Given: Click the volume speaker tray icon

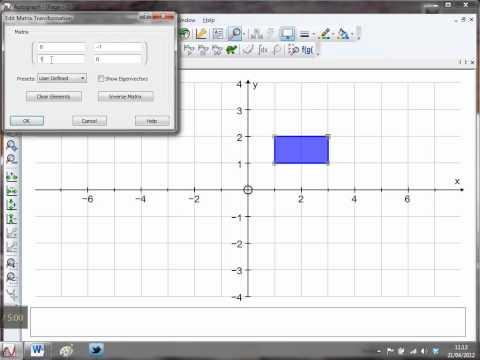Looking at the screenshot, I should coord(423,351).
